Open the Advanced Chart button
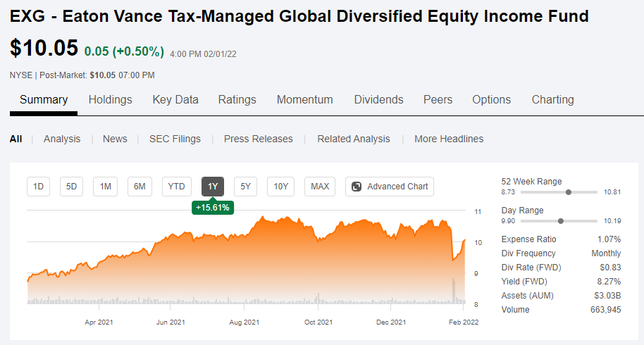This screenshot has width=644, height=345. pyautogui.click(x=390, y=187)
